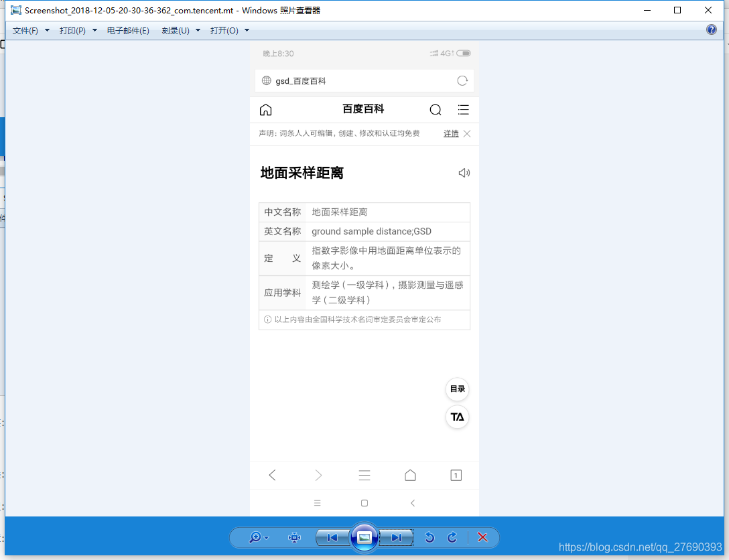Click the 中文名称 table label
The image size is (729, 560).
click(x=283, y=212)
